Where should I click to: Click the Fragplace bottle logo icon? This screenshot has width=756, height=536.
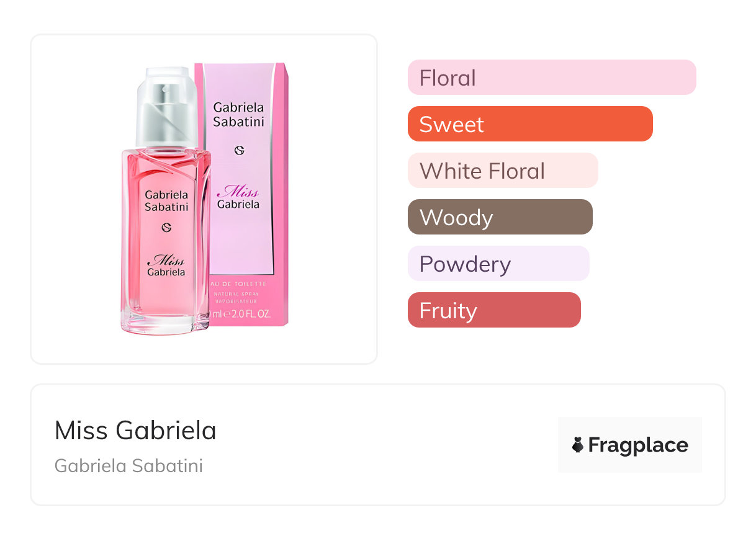tap(578, 445)
